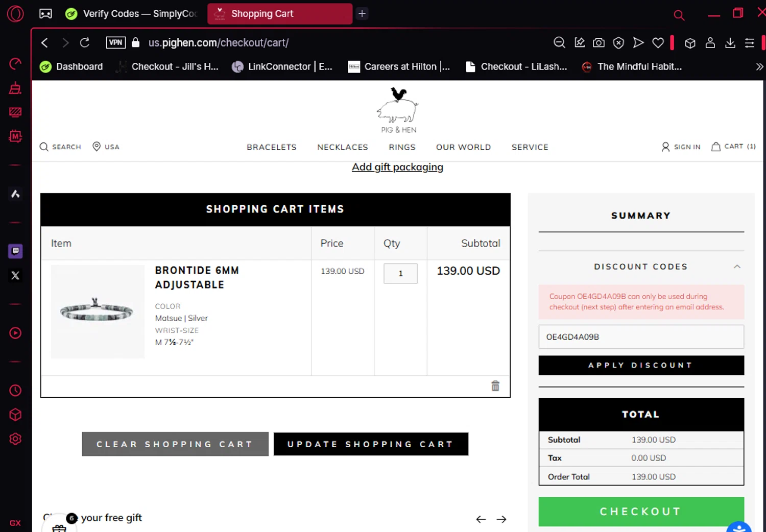Search open tabs magnifier icon
This screenshot has width=766, height=532.
coord(679,15)
